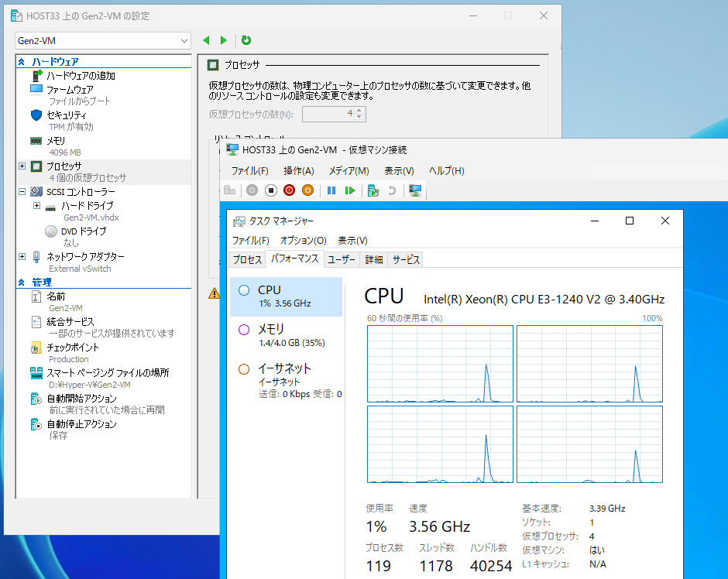Viewport: 728px width, 579px height.
Task: Expand the ネットワーク アダプター tree node
Action: click(x=22, y=256)
